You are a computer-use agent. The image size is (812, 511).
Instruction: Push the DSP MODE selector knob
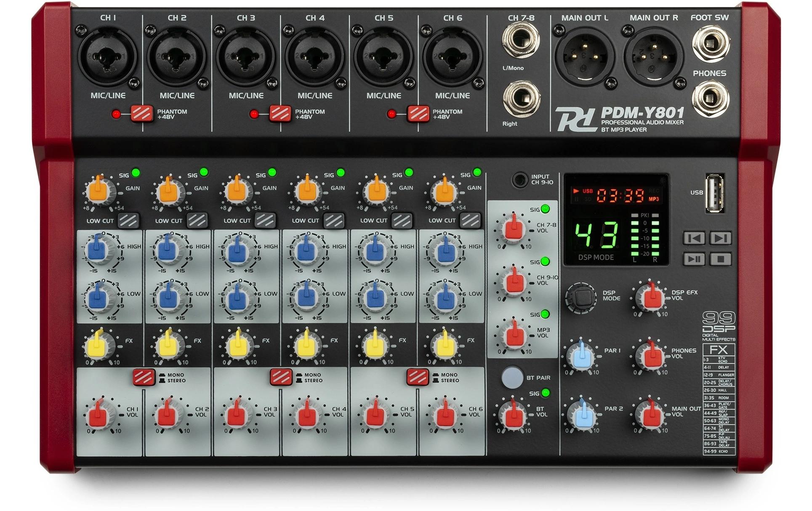[581, 298]
